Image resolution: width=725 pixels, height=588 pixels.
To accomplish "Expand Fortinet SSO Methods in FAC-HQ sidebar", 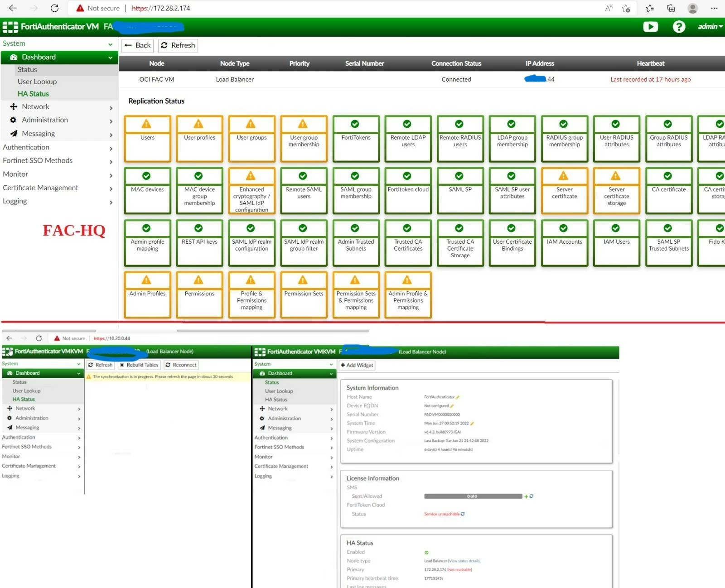I will pos(59,160).
